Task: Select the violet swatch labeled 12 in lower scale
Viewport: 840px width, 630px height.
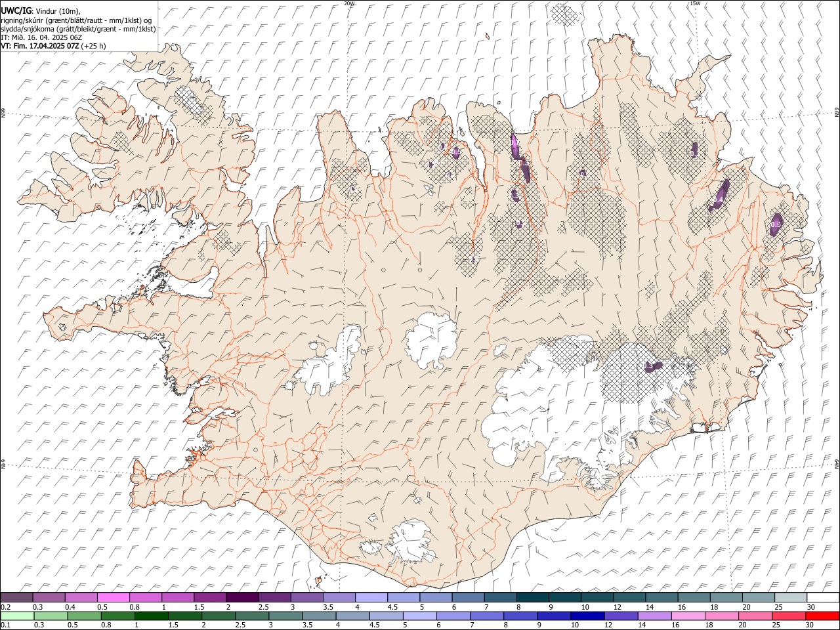Action: 621,616
